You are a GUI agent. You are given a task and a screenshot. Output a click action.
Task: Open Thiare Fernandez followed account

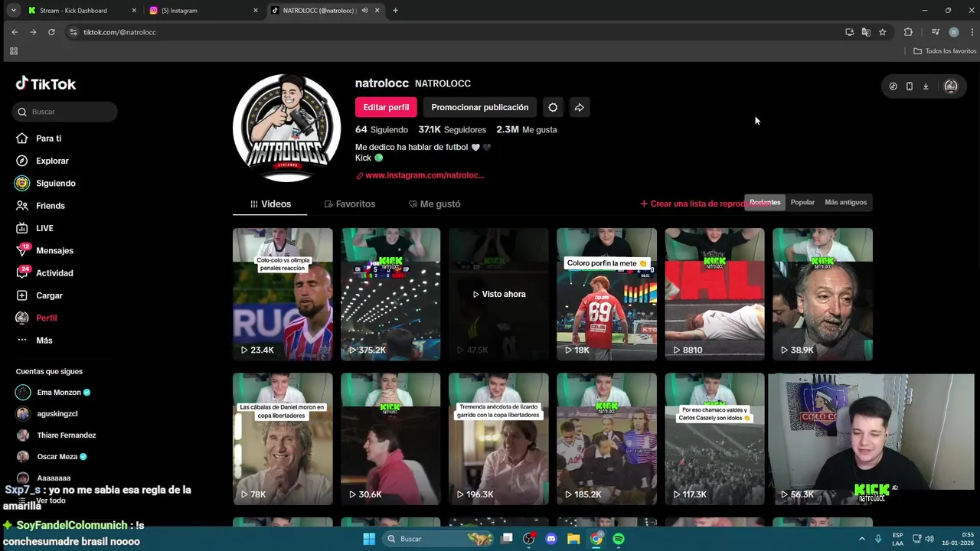56,435
